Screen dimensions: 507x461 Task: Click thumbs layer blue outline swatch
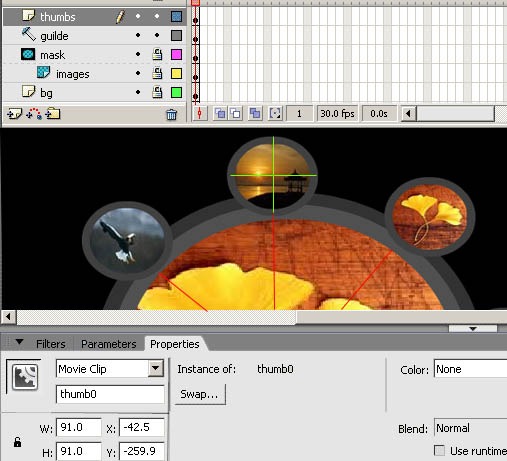click(x=176, y=16)
